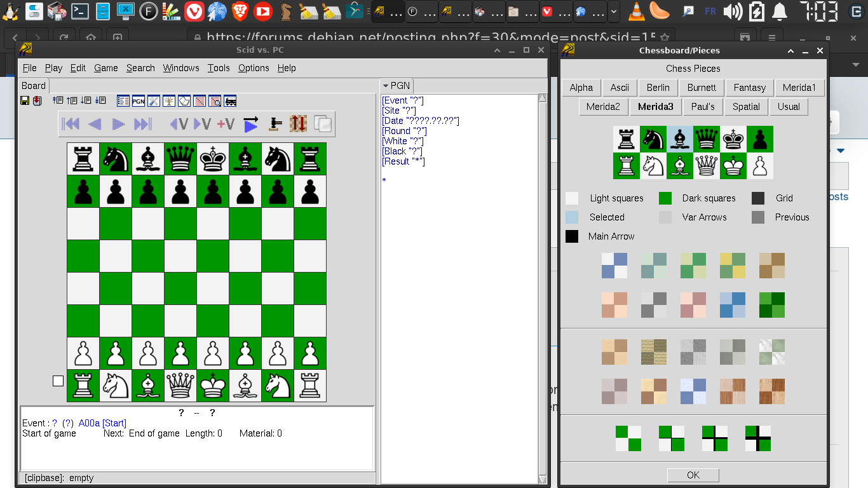This screenshot has width=868, height=488.
Task: Click the VLC cone icon in system tray
Action: (635, 11)
